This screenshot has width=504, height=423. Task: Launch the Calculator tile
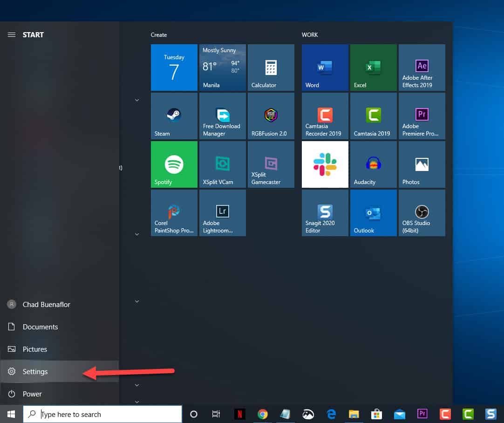click(x=271, y=68)
